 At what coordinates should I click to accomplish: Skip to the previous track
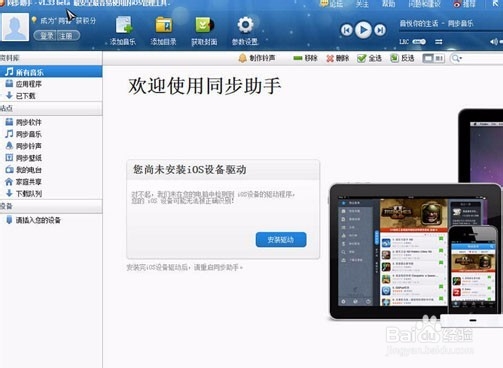(x=347, y=30)
